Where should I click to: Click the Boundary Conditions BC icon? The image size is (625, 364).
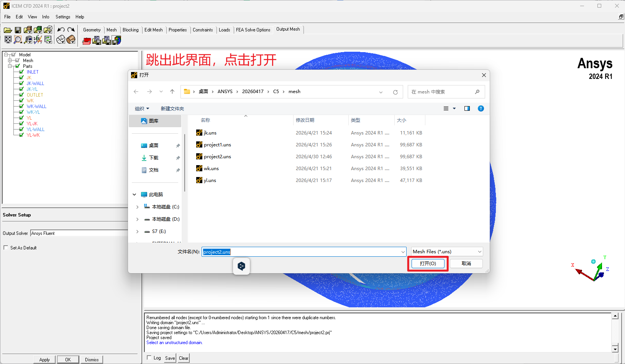point(97,40)
